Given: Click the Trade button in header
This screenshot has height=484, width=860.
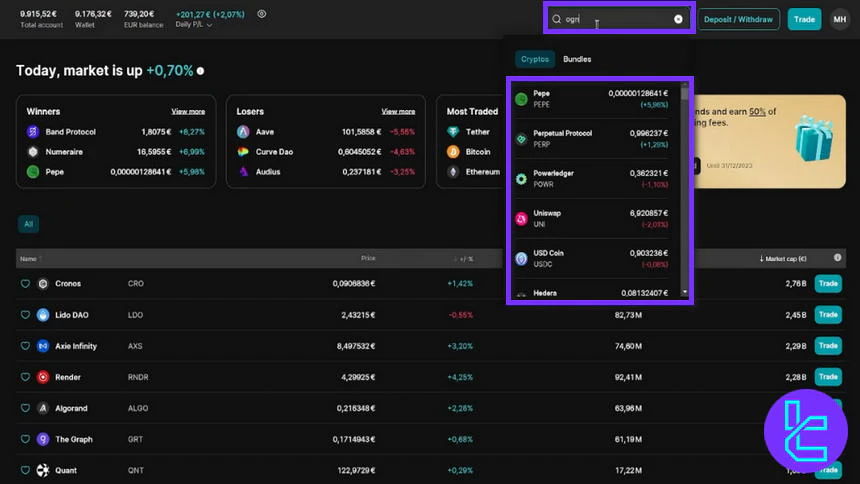Looking at the screenshot, I should [x=804, y=19].
